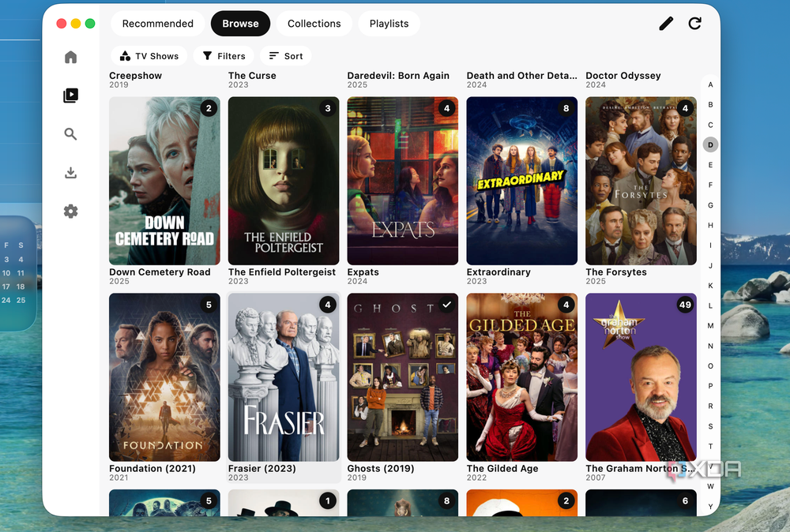
Task: Select highlighted letter D in index
Action: 710,145
